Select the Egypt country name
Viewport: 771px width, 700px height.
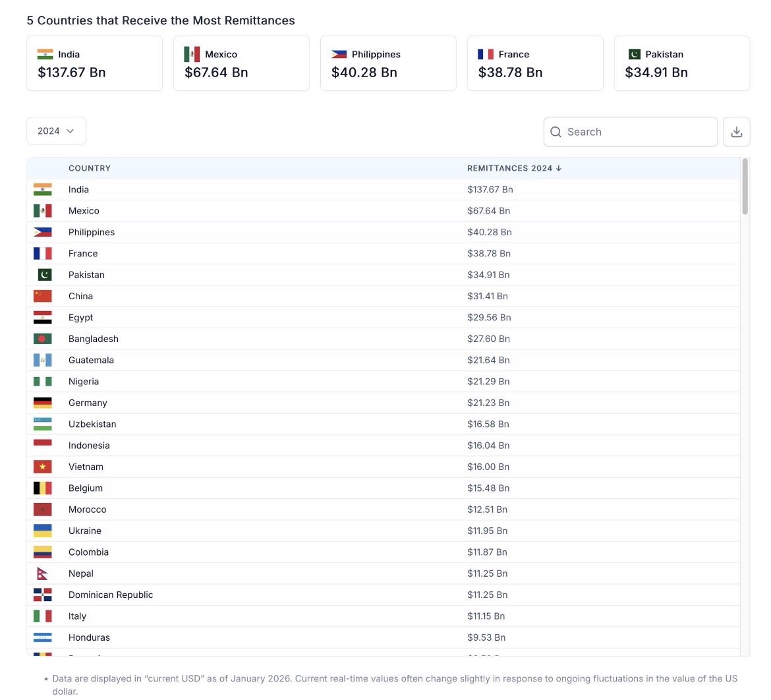click(x=80, y=317)
